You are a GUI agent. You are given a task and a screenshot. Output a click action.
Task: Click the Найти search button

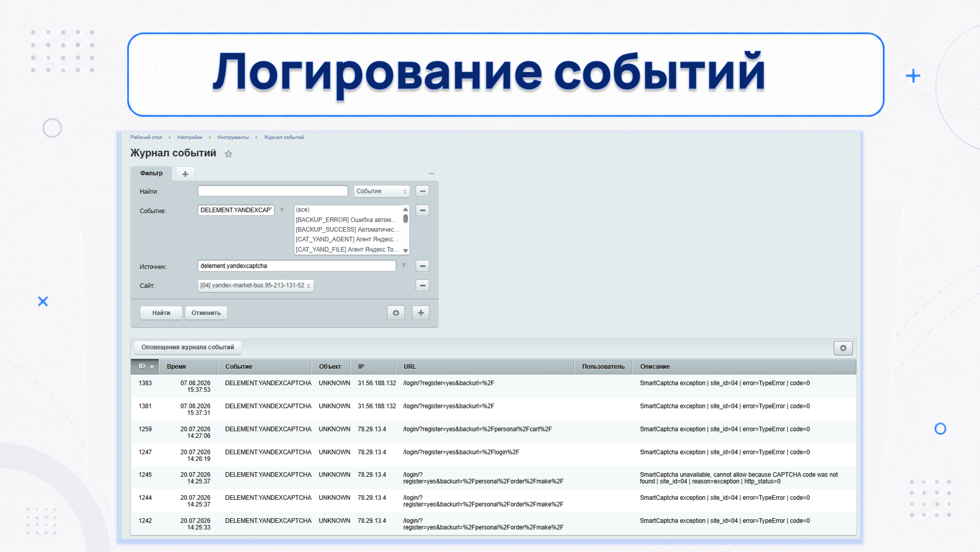point(161,313)
